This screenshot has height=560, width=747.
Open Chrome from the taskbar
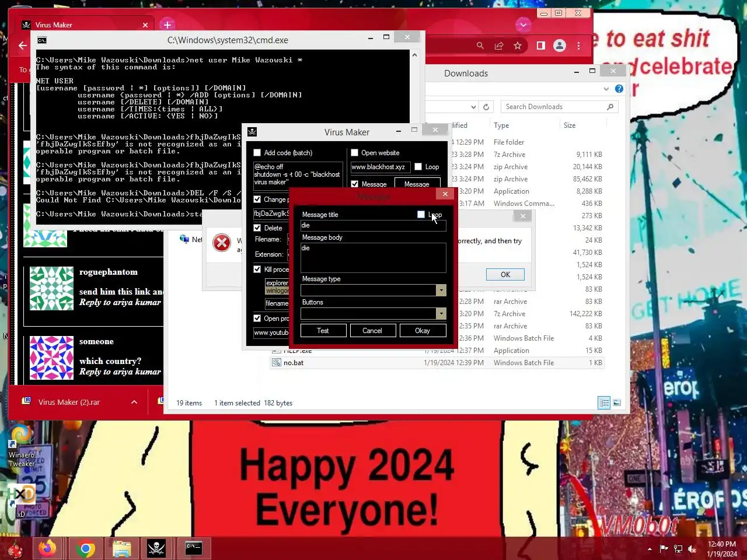point(85,548)
